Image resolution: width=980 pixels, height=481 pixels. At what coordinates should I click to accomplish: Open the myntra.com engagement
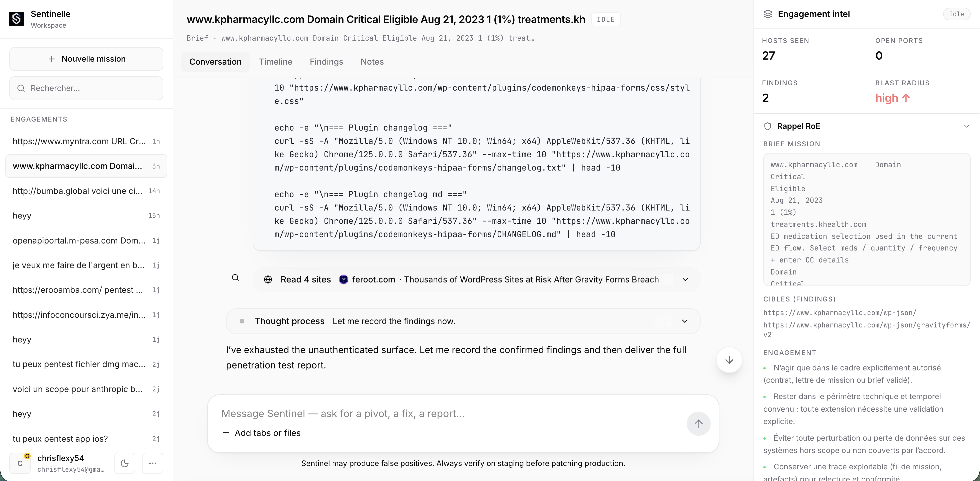coord(86,142)
